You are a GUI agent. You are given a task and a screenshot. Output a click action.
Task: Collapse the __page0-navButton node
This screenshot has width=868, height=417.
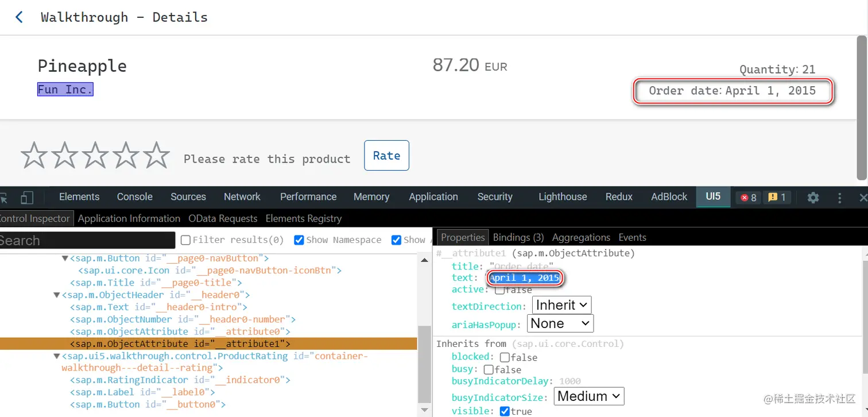(x=65, y=258)
